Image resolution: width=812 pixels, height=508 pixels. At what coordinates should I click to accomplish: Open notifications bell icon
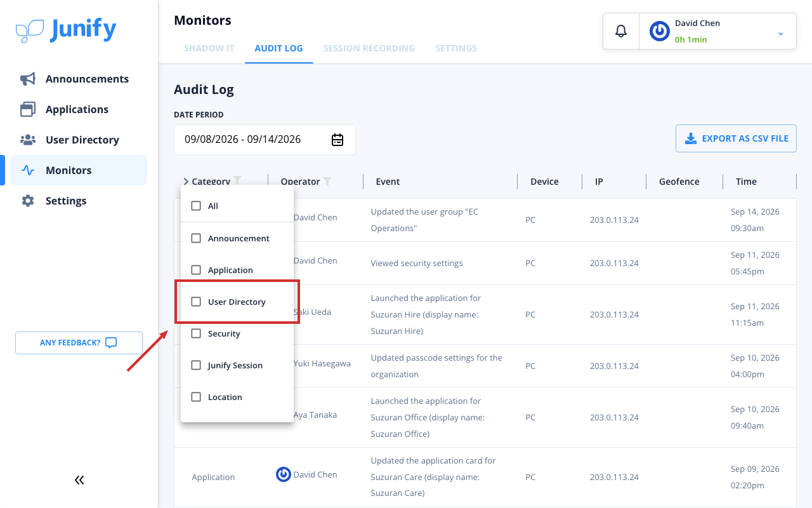tap(621, 31)
